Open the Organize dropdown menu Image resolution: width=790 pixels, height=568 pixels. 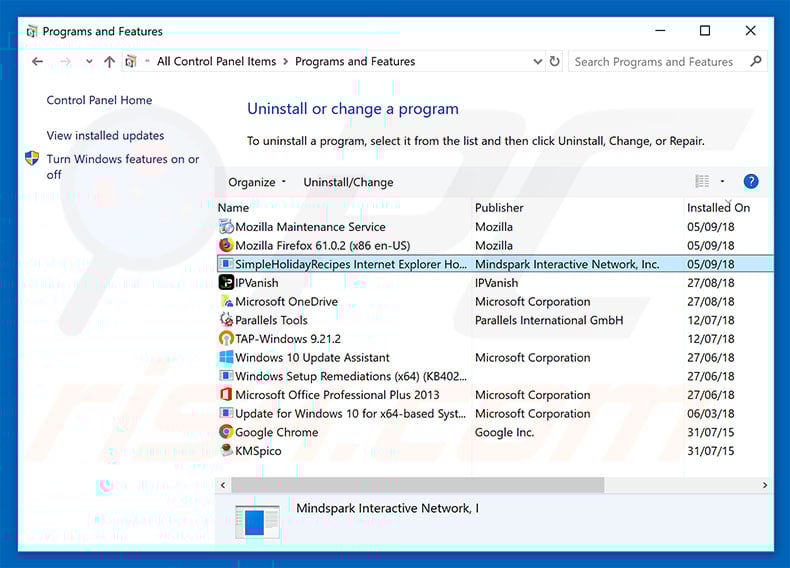click(257, 182)
